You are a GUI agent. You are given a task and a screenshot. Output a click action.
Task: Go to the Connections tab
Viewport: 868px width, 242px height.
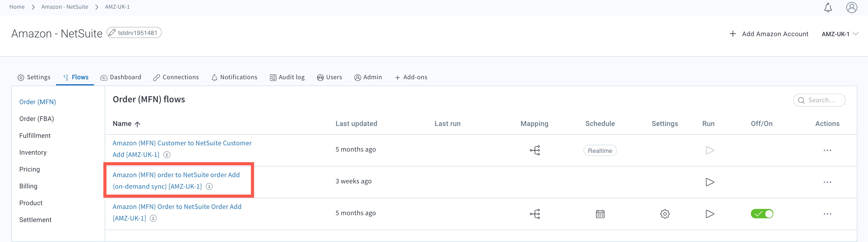coord(176,77)
